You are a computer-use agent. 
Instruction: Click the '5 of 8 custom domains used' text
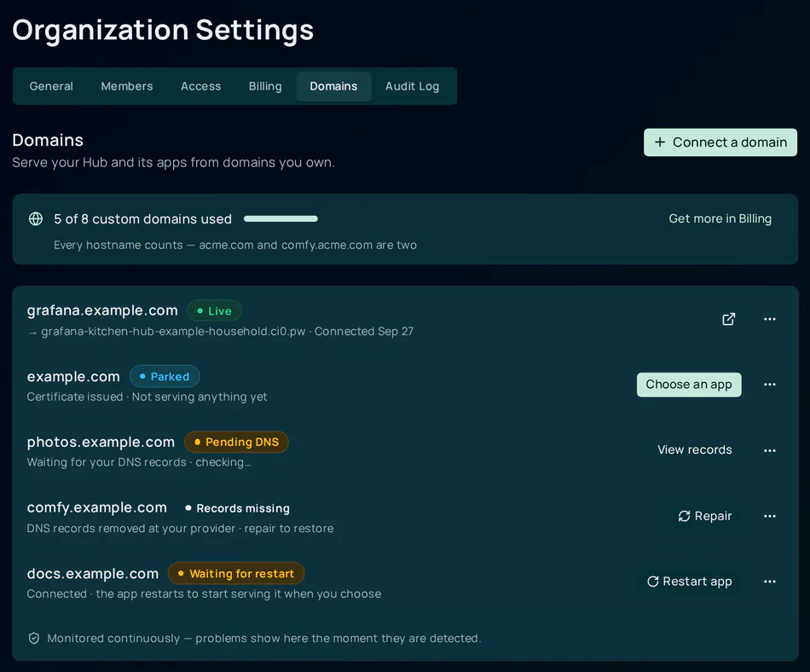click(142, 219)
